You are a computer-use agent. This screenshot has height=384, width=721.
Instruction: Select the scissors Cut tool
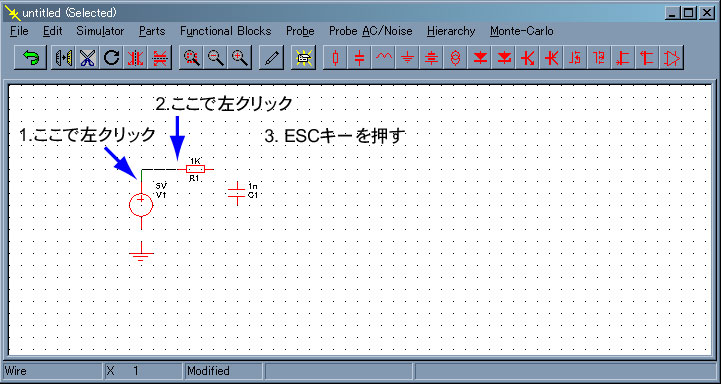(86, 58)
